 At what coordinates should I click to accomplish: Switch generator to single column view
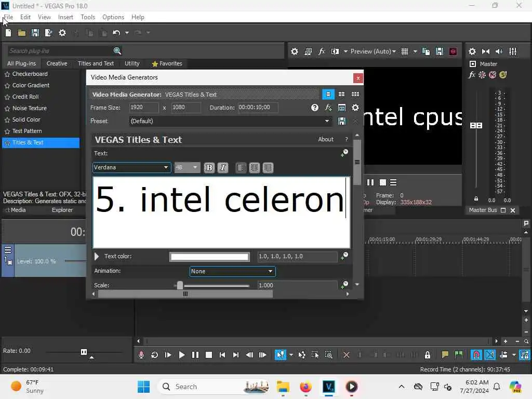[x=328, y=95]
